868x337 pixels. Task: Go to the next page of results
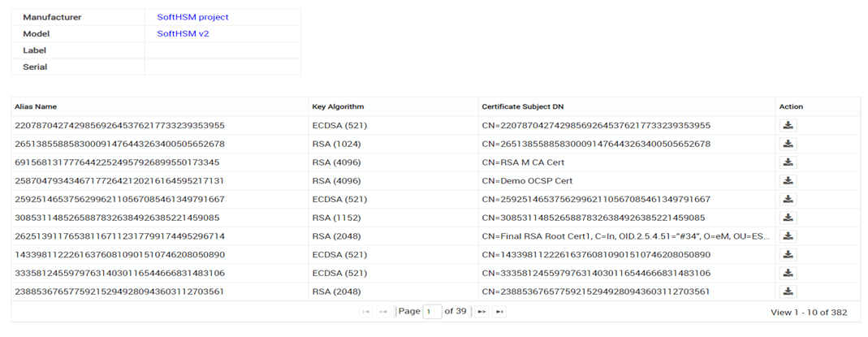tap(482, 312)
